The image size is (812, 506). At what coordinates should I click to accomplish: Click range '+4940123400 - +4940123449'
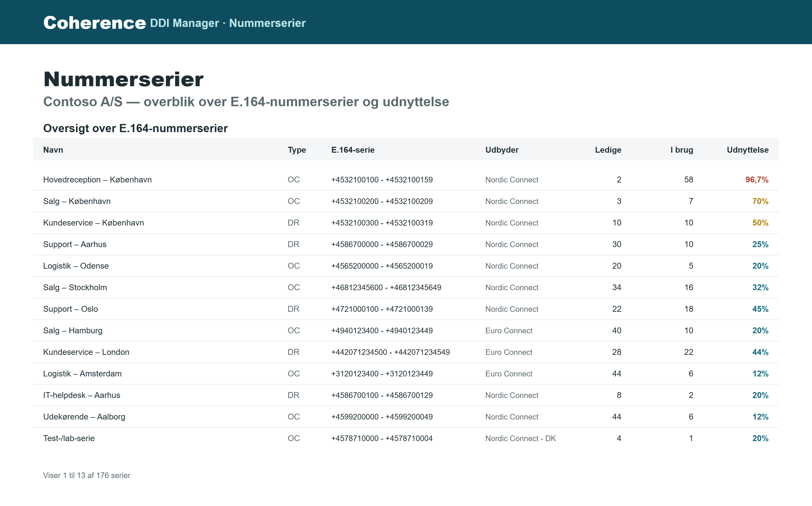[382, 330]
